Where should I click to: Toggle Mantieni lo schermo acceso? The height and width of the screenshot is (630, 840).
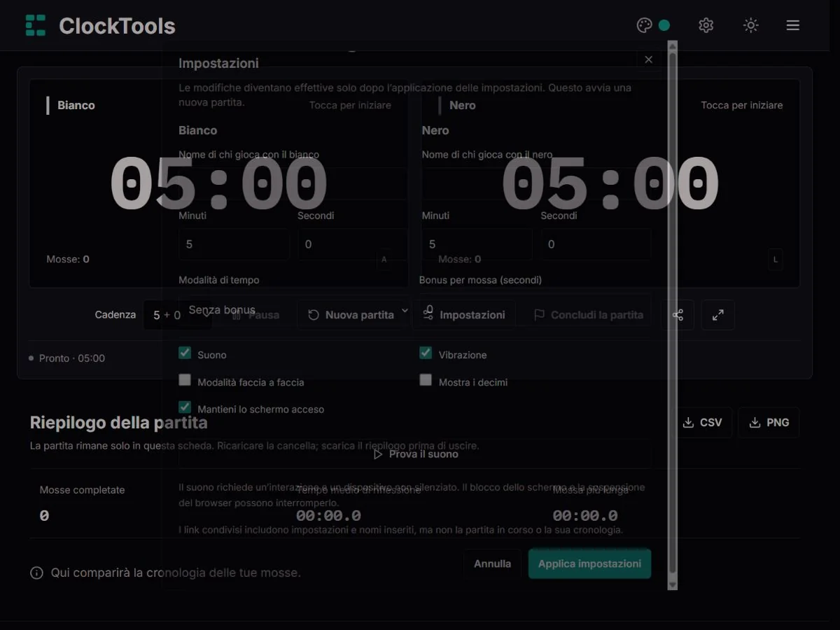(x=185, y=407)
